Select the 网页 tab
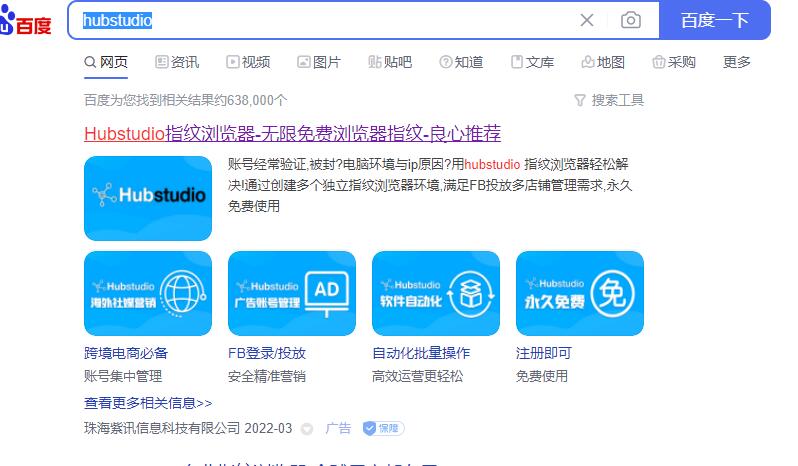Image resolution: width=798 pixels, height=466 pixels. click(x=106, y=62)
